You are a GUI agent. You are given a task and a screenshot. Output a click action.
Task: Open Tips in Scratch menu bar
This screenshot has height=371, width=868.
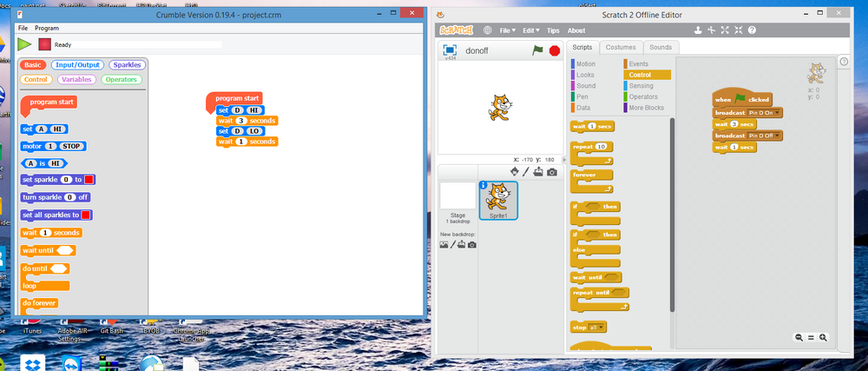pos(553,30)
